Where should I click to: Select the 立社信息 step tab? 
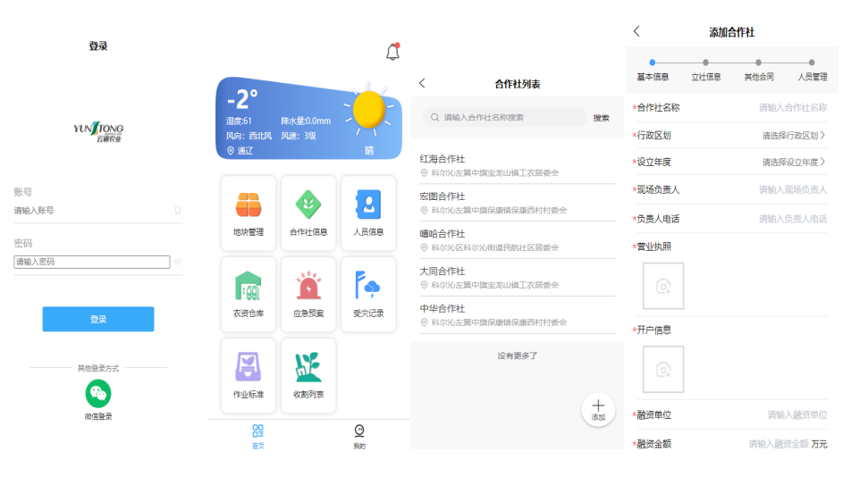[706, 77]
